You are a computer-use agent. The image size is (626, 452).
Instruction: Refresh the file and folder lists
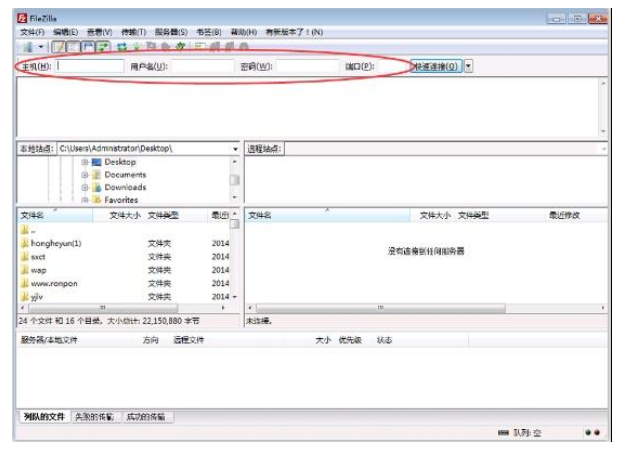click(x=122, y=47)
